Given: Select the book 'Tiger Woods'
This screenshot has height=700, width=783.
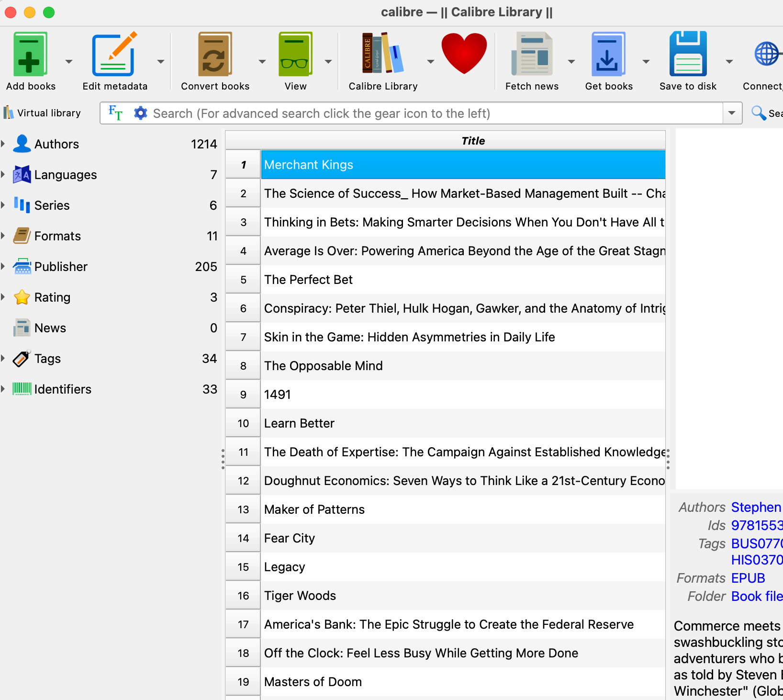Looking at the screenshot, I should [463, 596].
